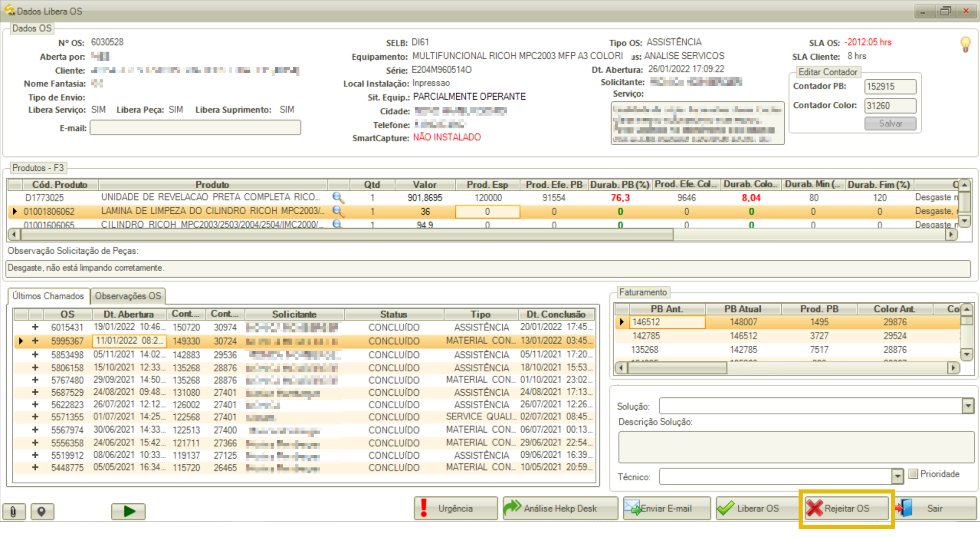The image size is (980, 538).
Task: Edit the Contador Color field
Action: [x=890, y=106]
